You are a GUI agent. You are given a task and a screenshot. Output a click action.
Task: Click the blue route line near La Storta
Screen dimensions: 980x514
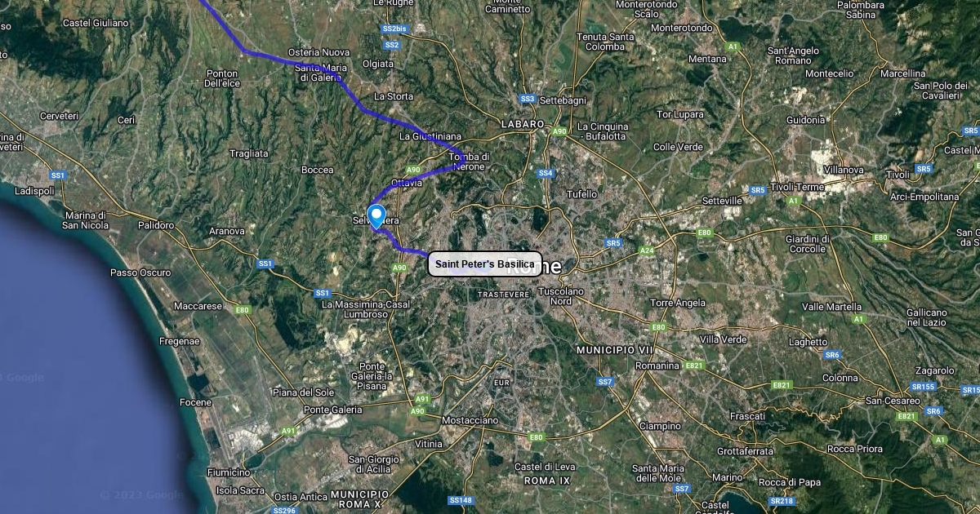(x=363, y=108)
